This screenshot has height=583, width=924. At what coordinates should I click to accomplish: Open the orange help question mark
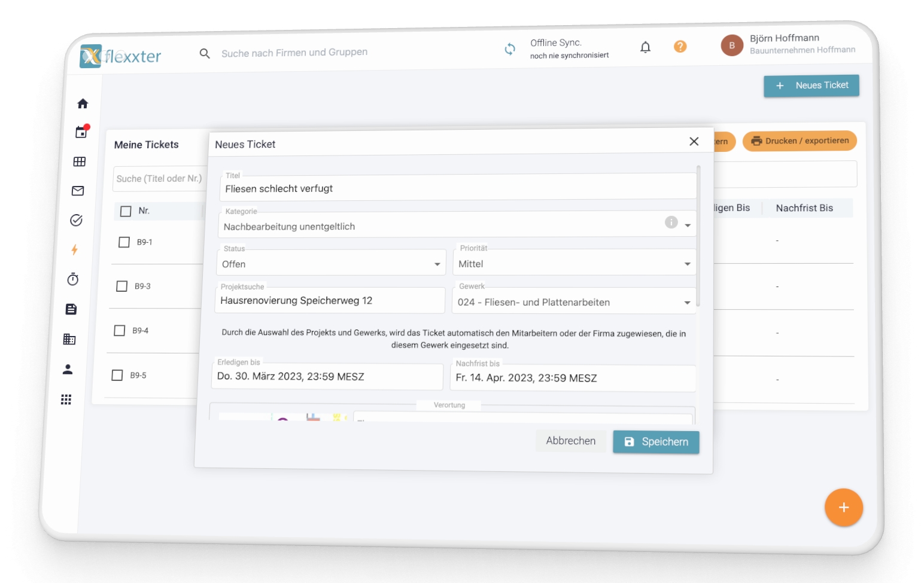click(x=680, y=46)
